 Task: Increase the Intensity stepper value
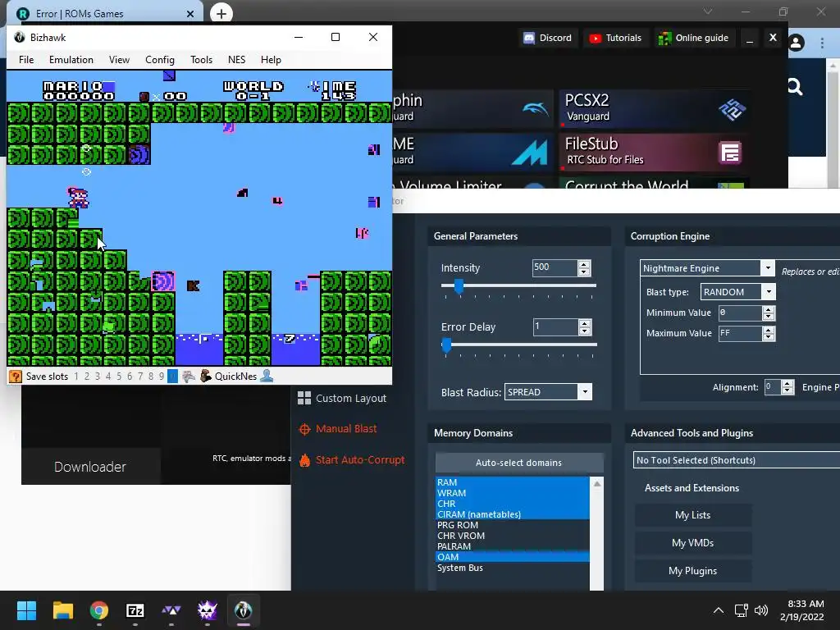(584, 264)
